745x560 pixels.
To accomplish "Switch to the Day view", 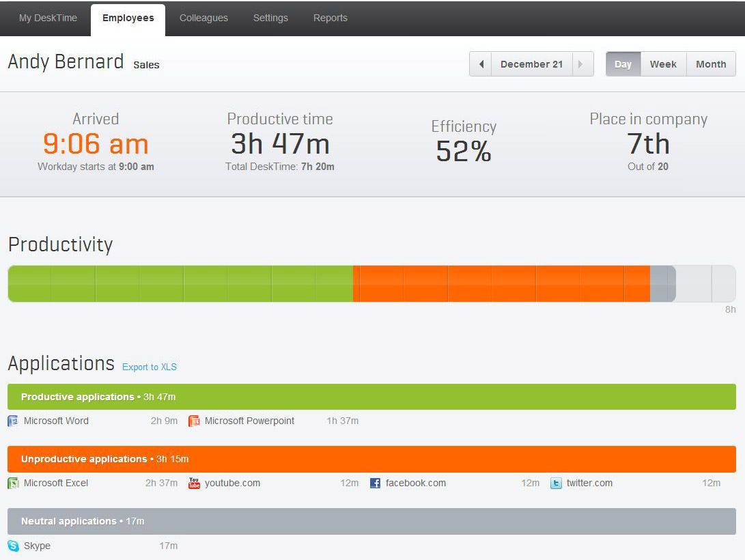I will 623,64.
